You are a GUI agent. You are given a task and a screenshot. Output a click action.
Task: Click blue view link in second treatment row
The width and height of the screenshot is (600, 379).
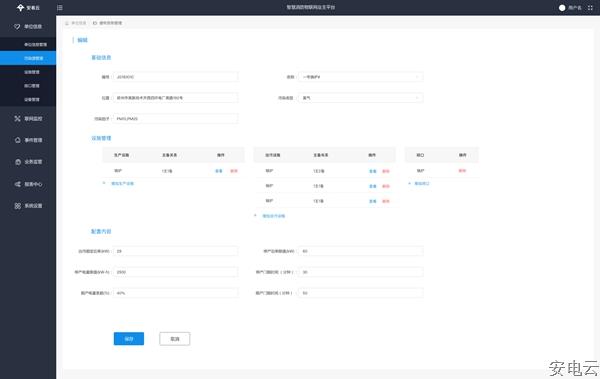coord(373,186)
